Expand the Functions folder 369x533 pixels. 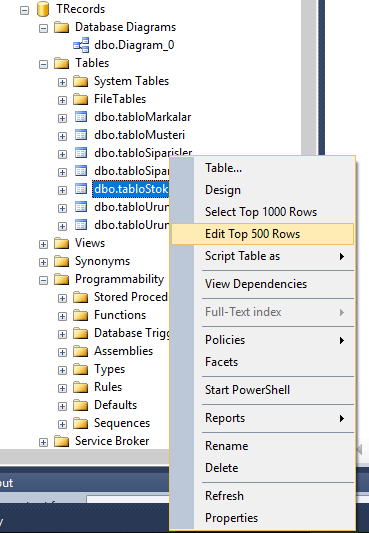coord(62,317)
